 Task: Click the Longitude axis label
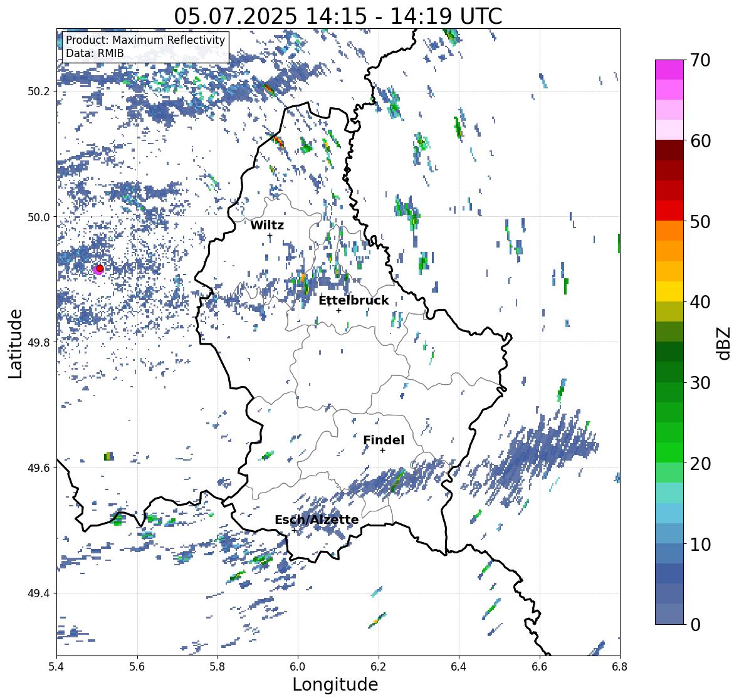pyautogui.click(x=335, y=684)
